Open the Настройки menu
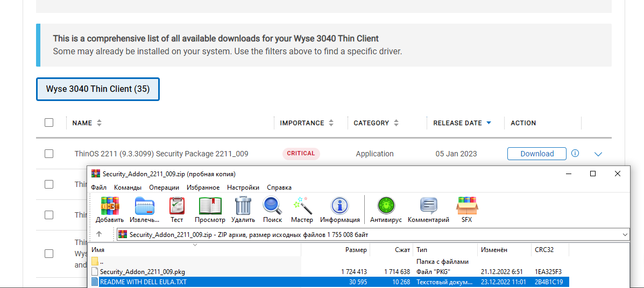Viewport: 644px width, 288px height. click(243, 188)
